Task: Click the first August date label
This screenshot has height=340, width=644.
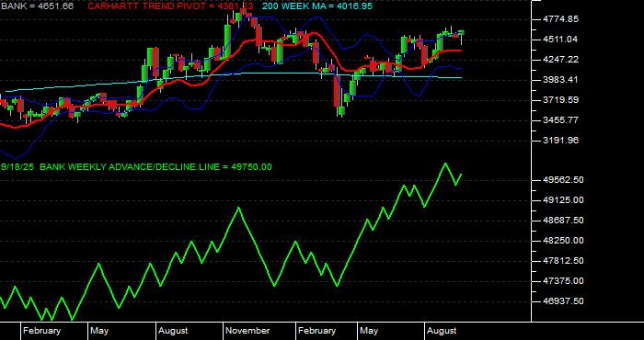Action: click(x=173, y=331)
